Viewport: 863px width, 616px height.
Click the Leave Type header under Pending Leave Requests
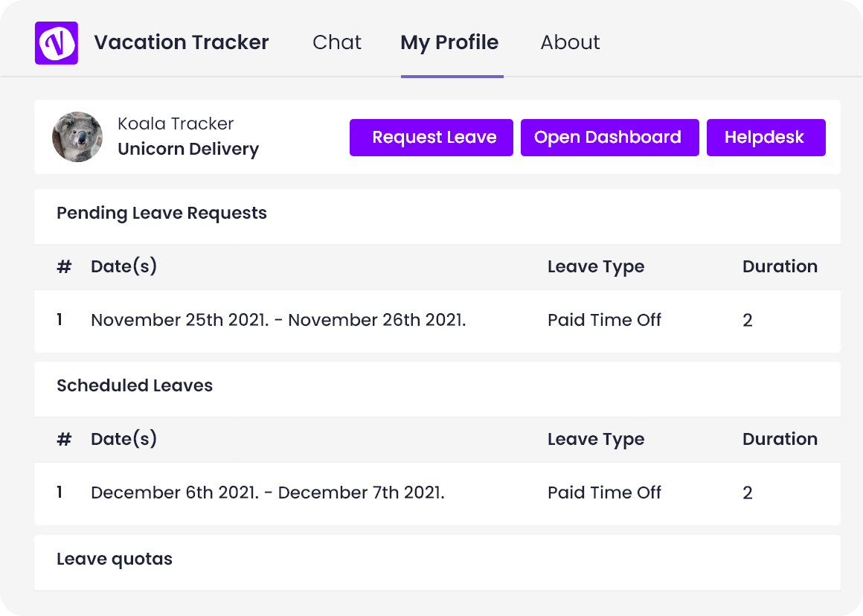(596, 267)
